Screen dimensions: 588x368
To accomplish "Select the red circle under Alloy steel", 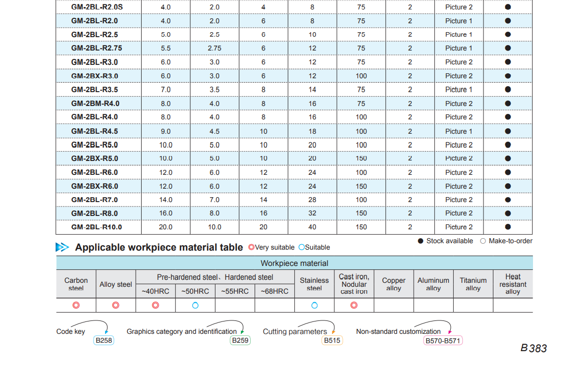I will pyautogui.click(x=115, y=305).
